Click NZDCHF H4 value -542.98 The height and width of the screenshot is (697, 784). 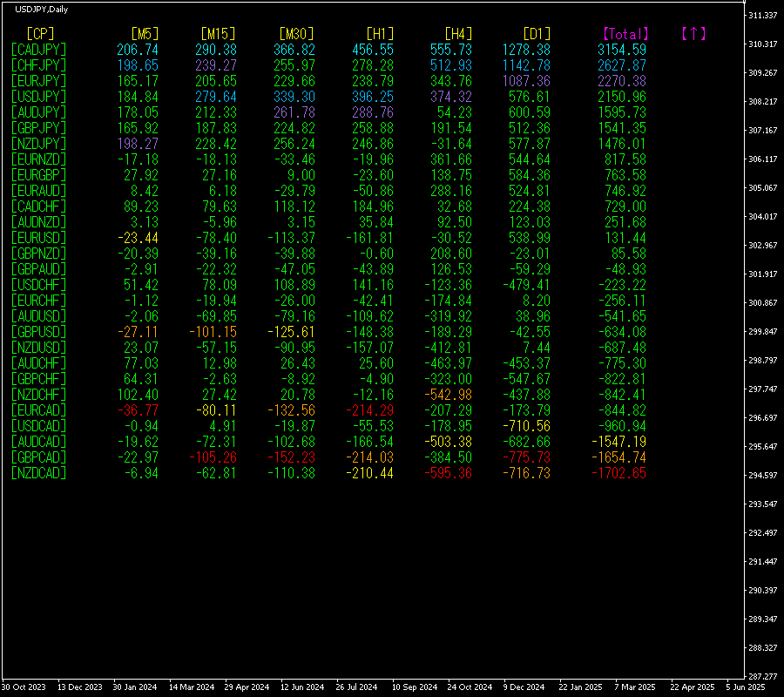coord(448,395)
